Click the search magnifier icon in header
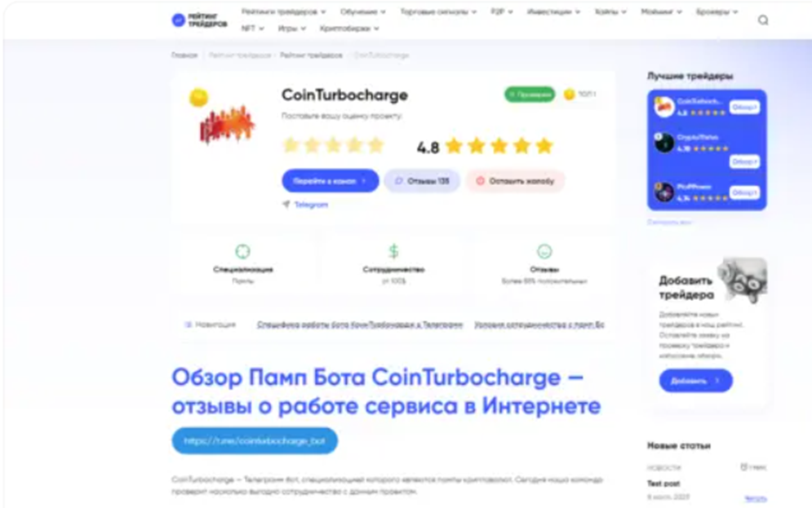The image size is (812, 508). click(x=763, y=20)
